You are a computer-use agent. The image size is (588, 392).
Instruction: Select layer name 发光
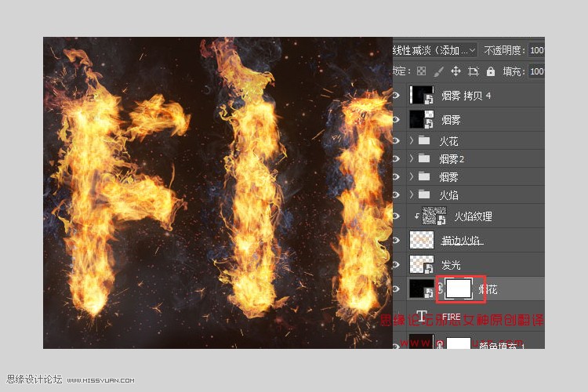coord(451,265)
